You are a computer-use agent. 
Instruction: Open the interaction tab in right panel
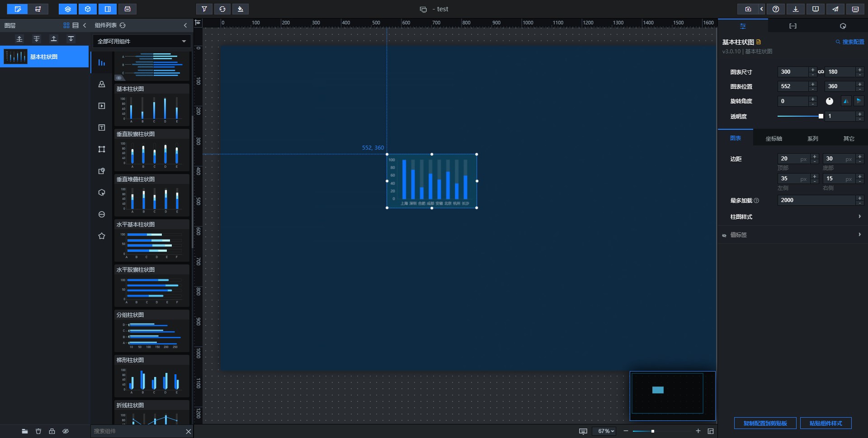843,26
